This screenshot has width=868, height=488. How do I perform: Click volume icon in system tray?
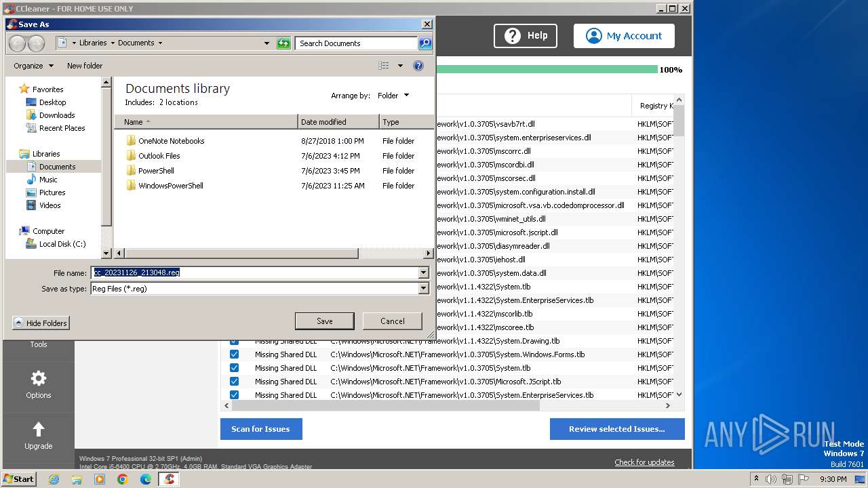[x=771, y=479]
